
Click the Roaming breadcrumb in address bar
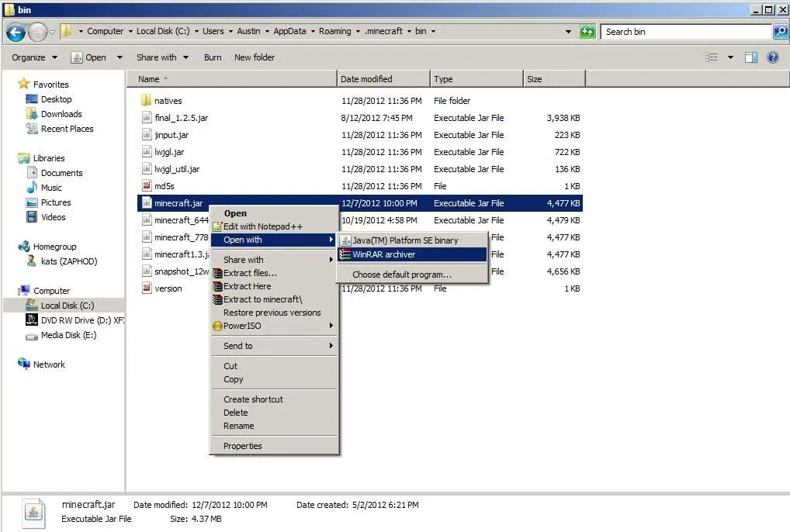tap(335, 31)
